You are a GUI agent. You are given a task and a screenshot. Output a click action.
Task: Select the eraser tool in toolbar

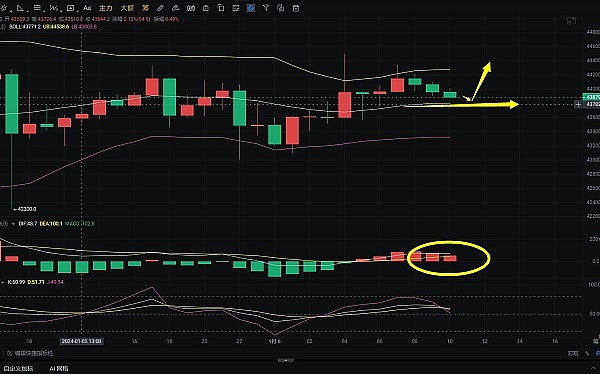point(176,8)
